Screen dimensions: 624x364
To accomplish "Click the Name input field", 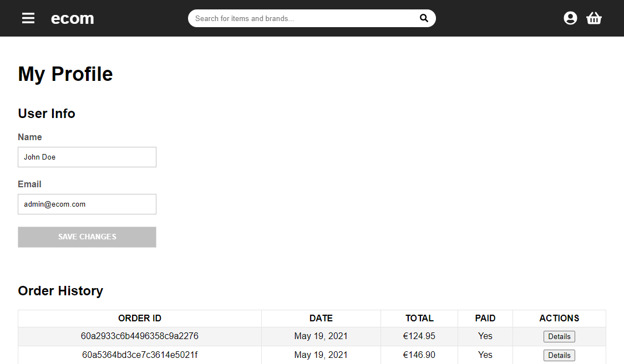I will tap(87, 157).
